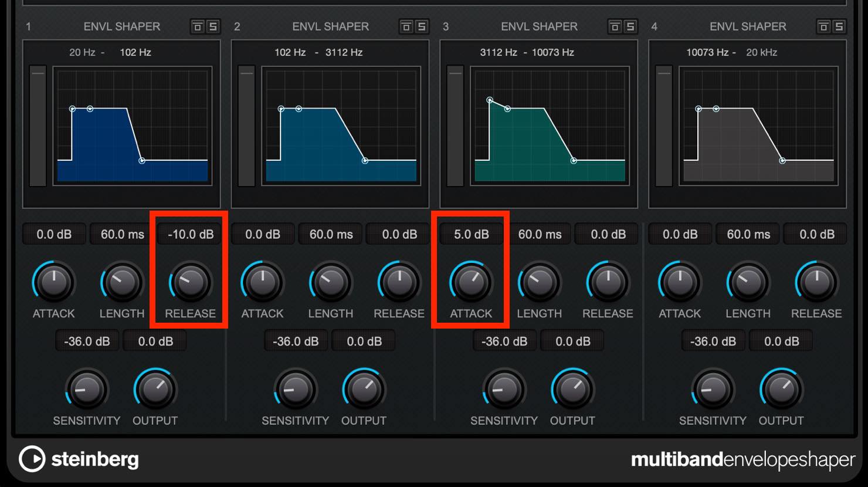Bypass band 4 envelope shaper

coord(824,26)
